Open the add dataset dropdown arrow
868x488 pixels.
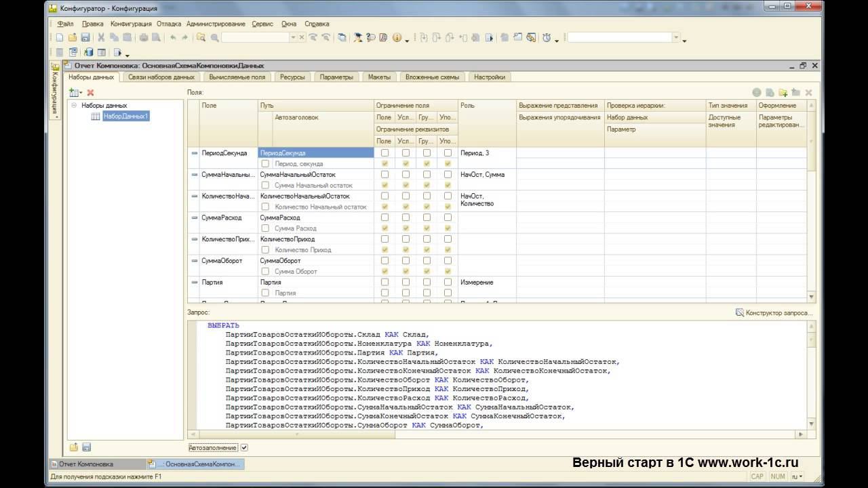[x=81, y=93]
